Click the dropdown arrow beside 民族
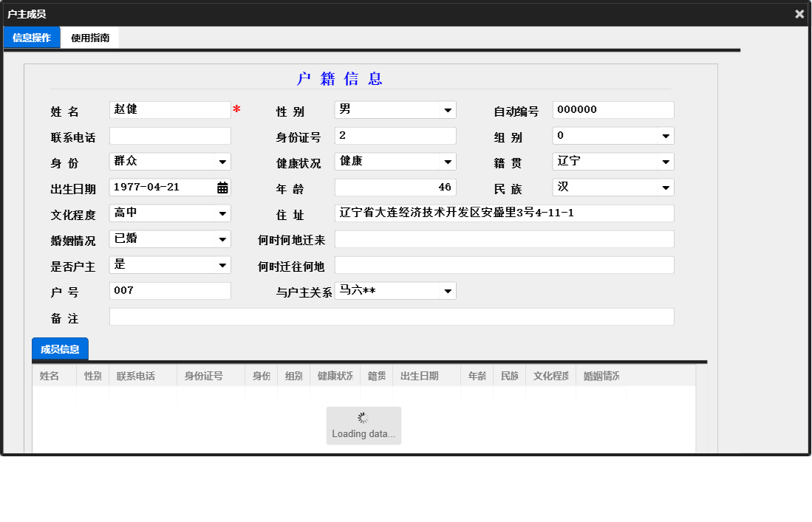The width and height of the screenshot is (812, 522). coord(665,187)
